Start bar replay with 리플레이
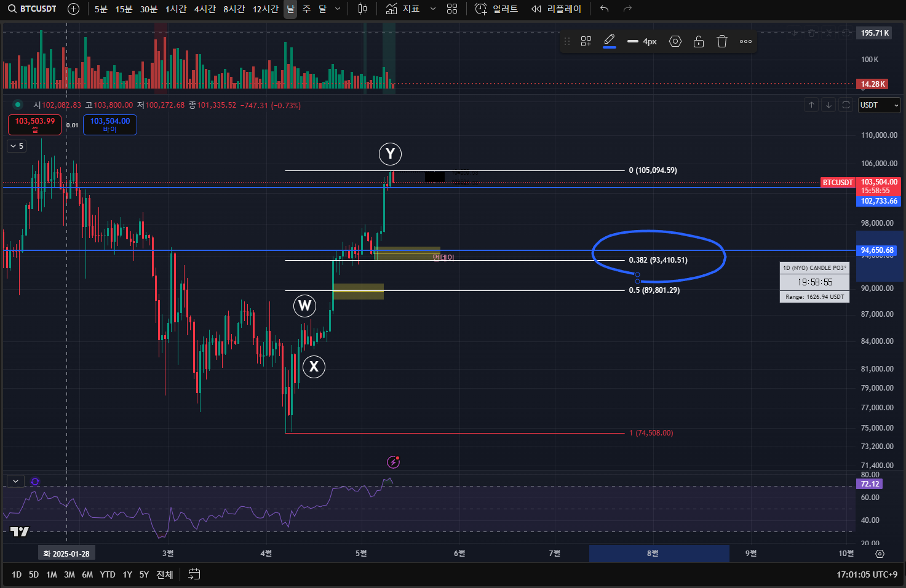Screen dimensions: 906x588 click(556, 9)
